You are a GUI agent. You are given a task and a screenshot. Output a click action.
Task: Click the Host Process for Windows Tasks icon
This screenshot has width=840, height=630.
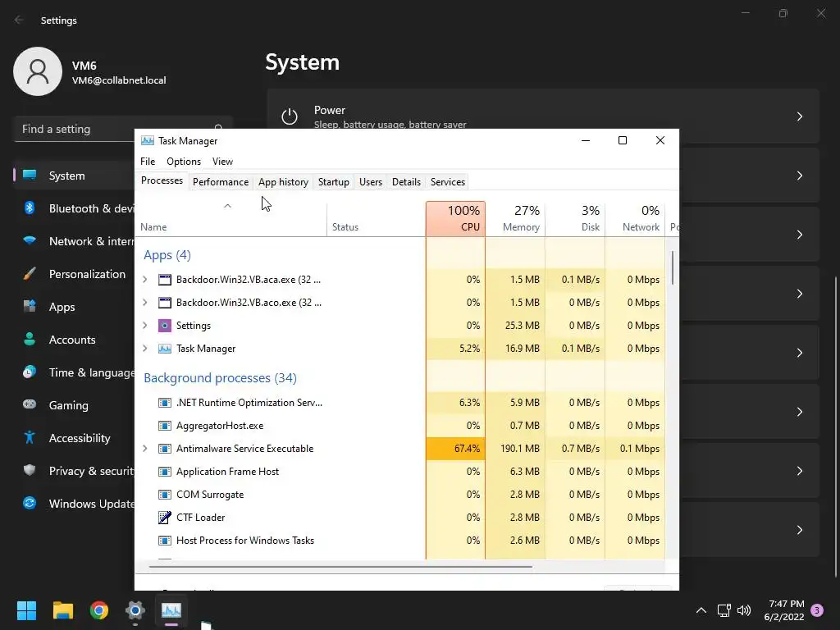tap(164, 541)
